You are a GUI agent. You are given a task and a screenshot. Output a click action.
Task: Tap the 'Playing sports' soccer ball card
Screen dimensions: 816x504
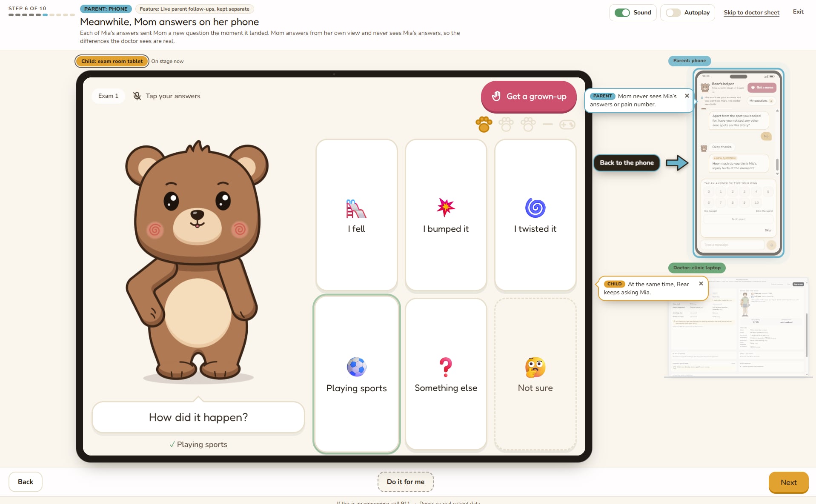coord(357,374)
